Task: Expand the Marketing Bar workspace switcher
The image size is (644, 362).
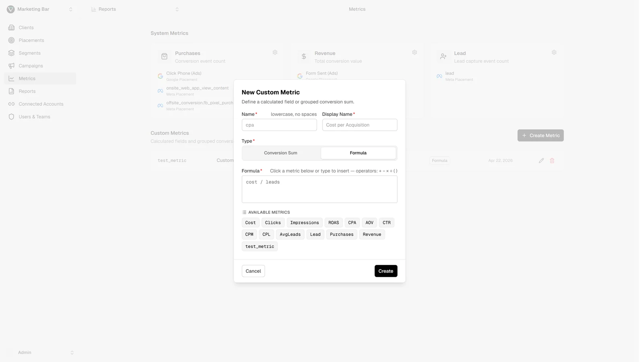Action: click(x=71, y=9)
